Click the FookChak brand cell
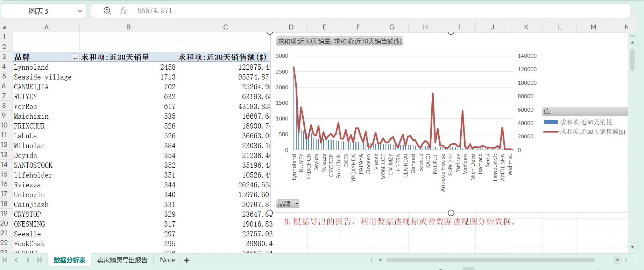This screenshot has height=270, width=644. pos(46,244)
